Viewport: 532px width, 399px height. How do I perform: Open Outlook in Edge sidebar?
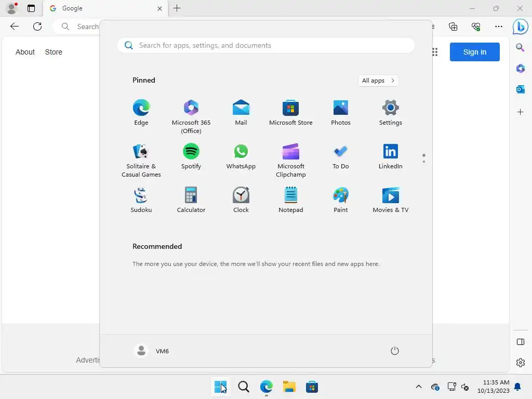(520, 89)
